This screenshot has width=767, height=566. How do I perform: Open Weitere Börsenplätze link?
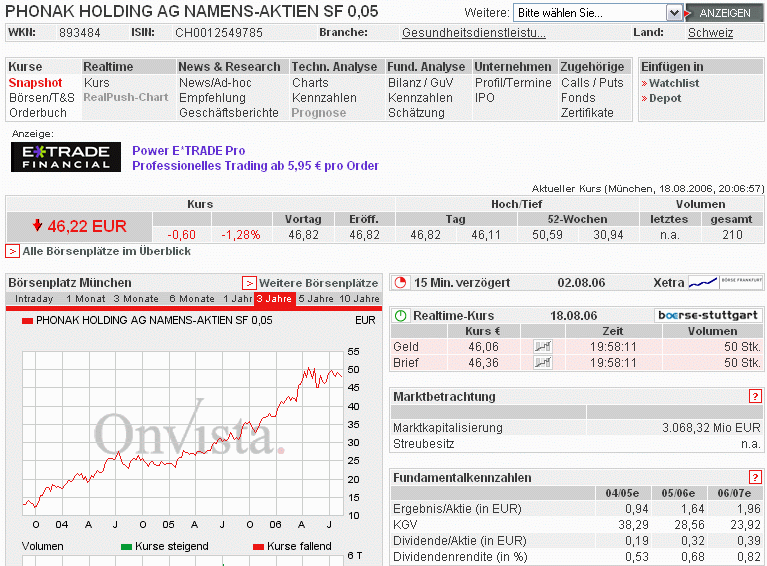318,283
